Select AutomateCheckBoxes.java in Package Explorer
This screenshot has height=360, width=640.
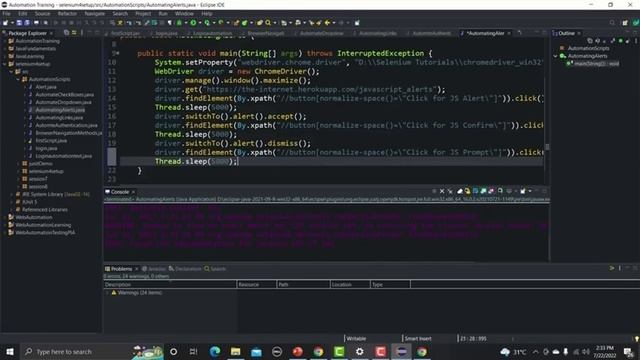pos(64,95)
